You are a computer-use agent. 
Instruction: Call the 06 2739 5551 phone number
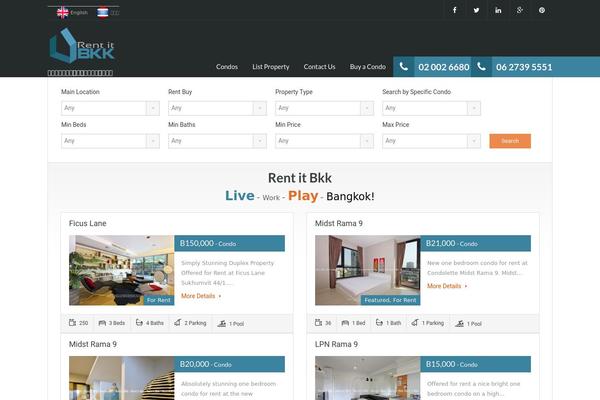524,67
